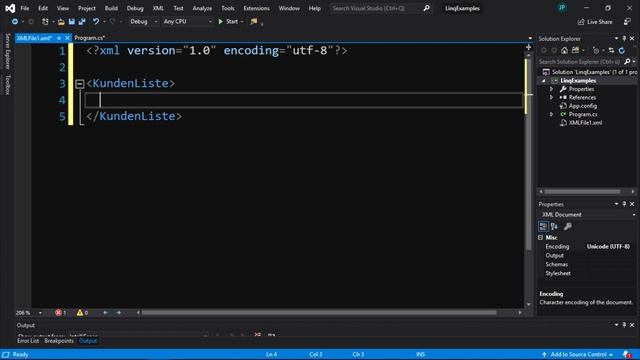Click the Undo arrow icon
This screenshot has height=360, width=640.
click(x=96, y=22)
